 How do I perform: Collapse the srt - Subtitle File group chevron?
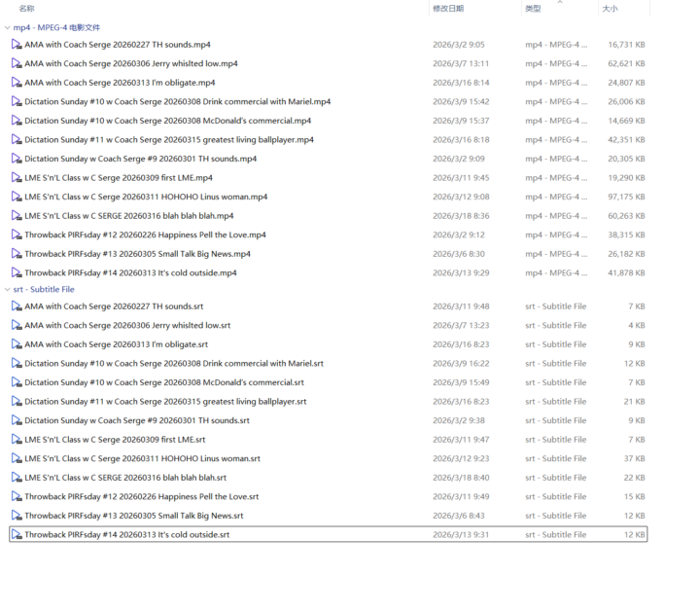tap(7, 289)
